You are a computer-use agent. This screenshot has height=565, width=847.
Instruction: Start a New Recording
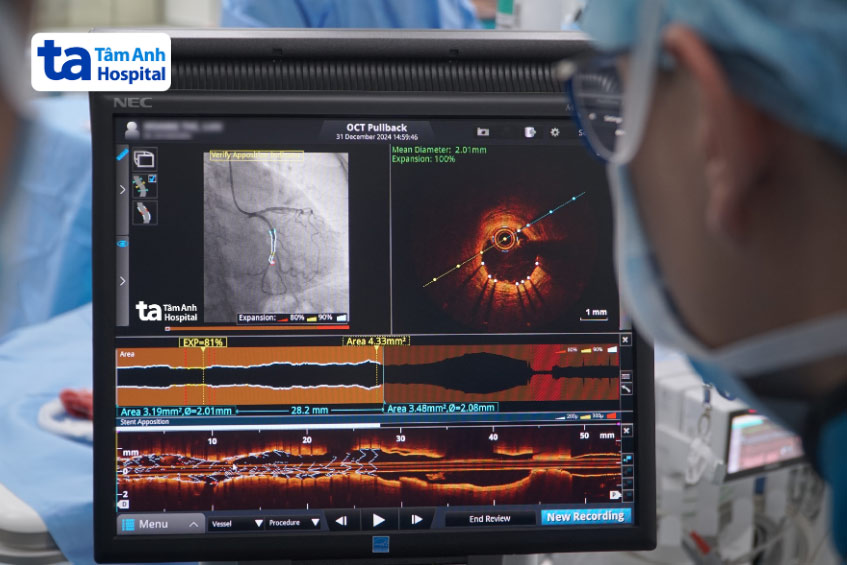[585, 516]
